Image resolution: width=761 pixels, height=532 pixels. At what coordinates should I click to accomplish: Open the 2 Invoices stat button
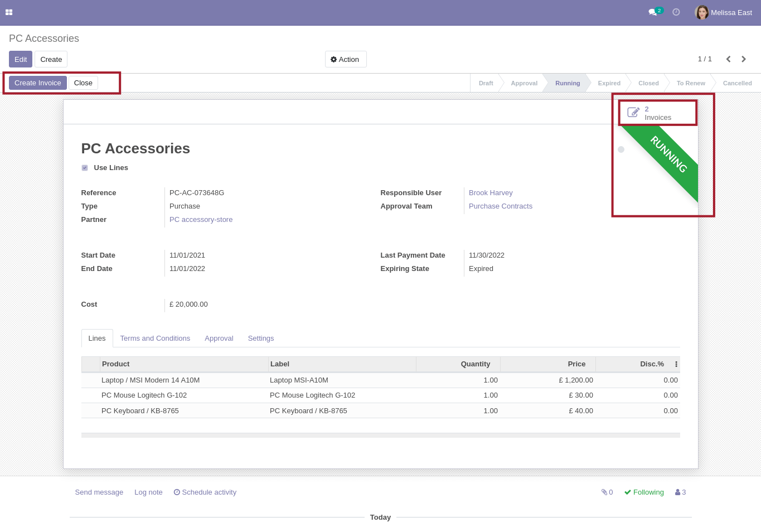click(657, 113)
